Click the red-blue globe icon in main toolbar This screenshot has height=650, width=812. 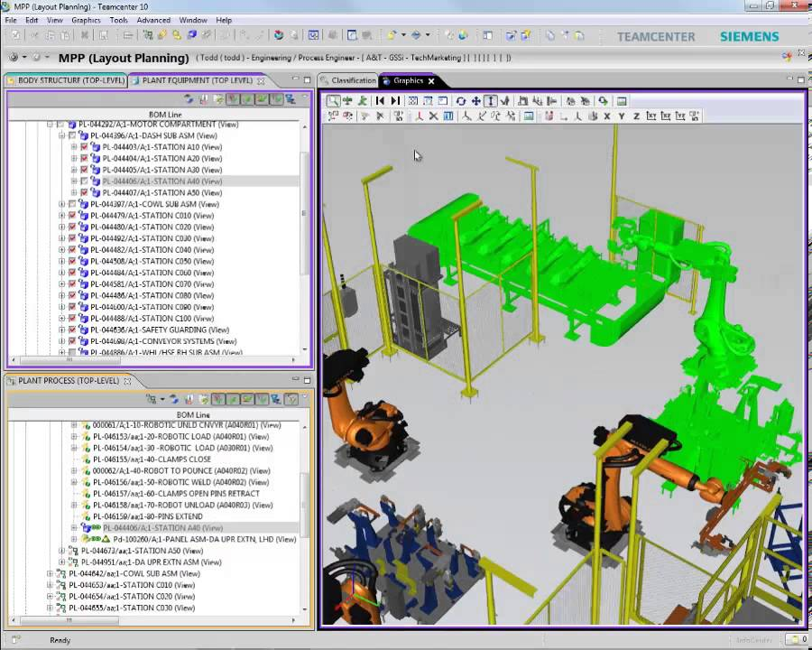pyautogui.click(x=279, y=35)
